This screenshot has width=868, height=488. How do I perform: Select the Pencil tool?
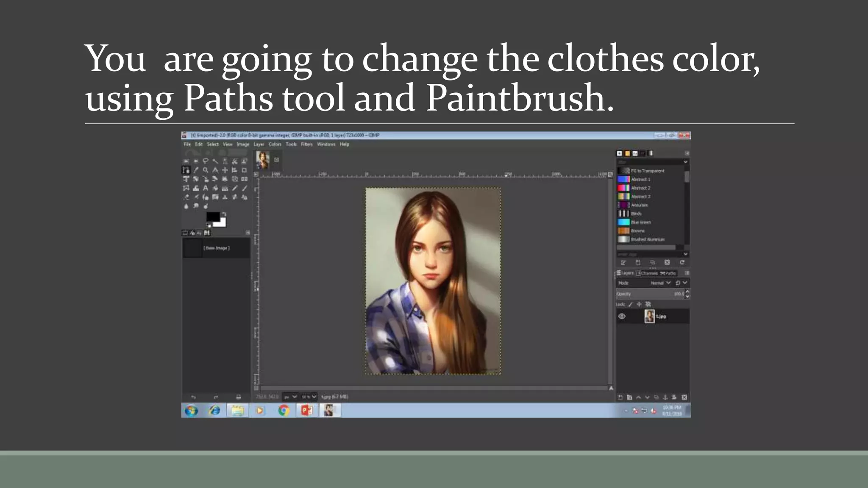[x=235, y=188]
